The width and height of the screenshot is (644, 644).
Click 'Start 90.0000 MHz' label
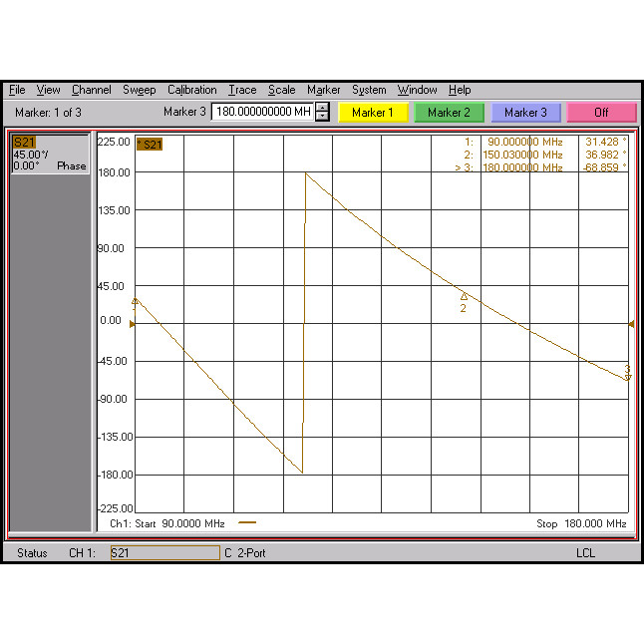click(x=179, y=523)
